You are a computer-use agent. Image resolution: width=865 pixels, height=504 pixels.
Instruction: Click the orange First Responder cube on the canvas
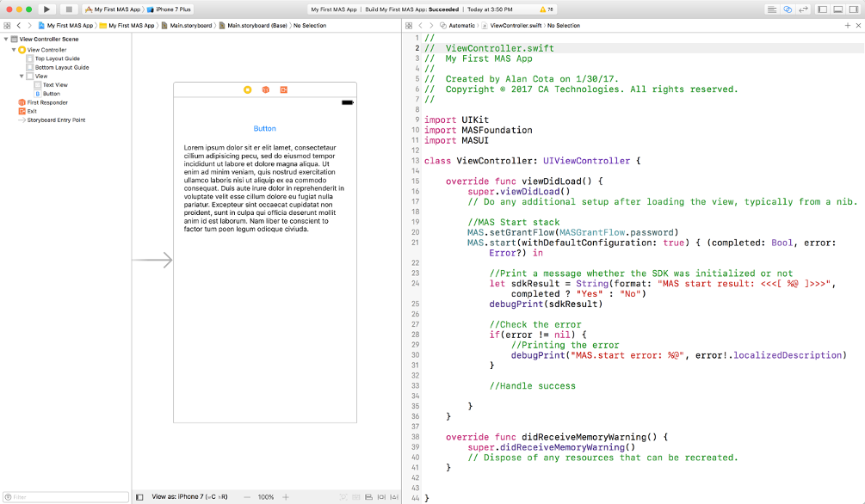point(266,90)
